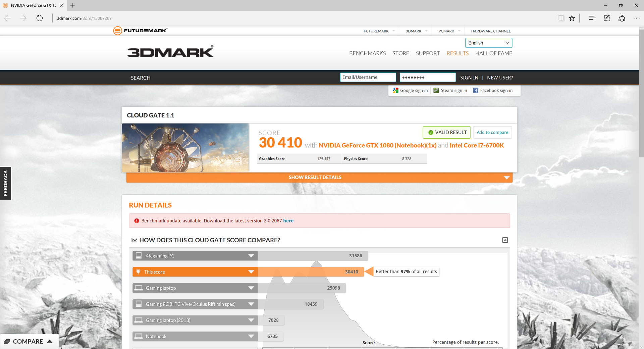This screenshot has height=349, width=644.
Task: Expand the FUTUREMARK top menu
Action: click(394, 31)
